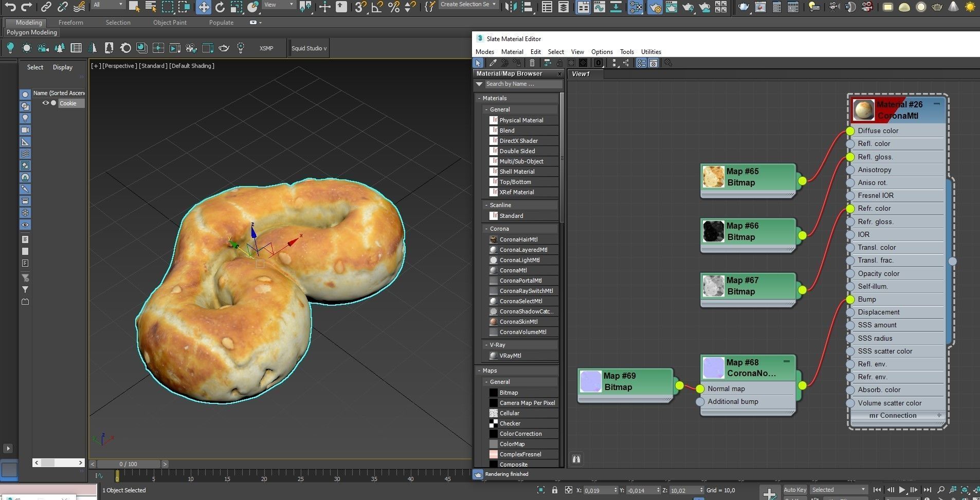Click Schematic View icon in main toolbar

[x=615, y=7]
